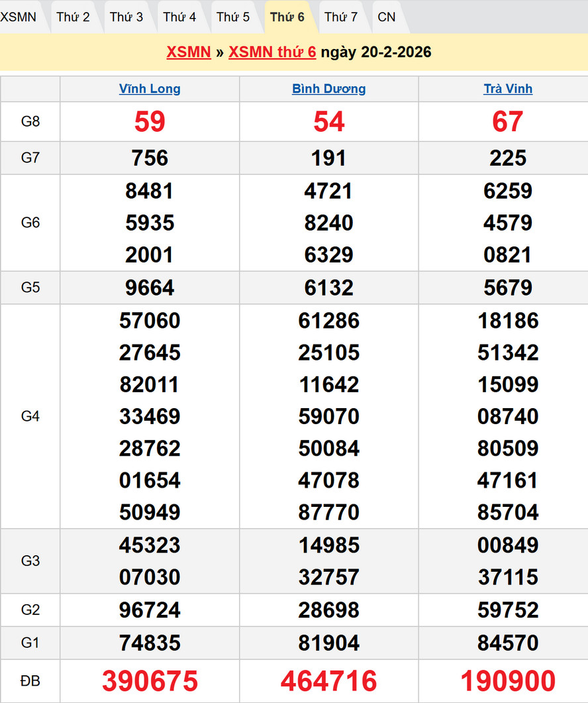Select the Thứ 3 tab
Image resolution: width=588 pixels, height=703 pixels.
(x=126, y=17)
